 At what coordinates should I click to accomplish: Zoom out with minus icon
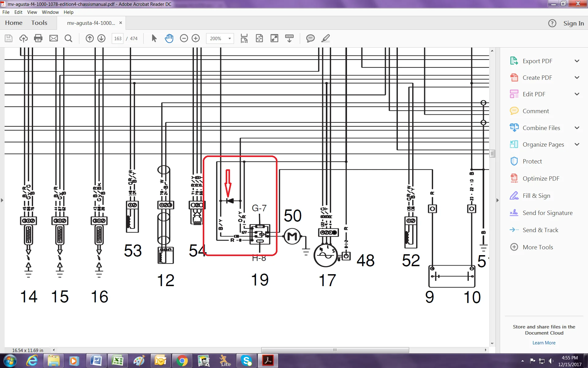pos(184,38)
